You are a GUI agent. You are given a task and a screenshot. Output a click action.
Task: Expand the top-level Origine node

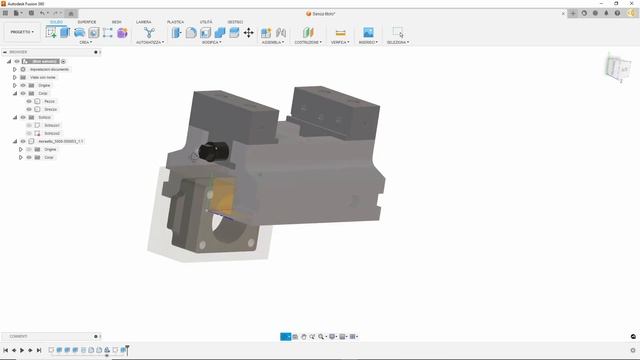(x=15, y=85)
